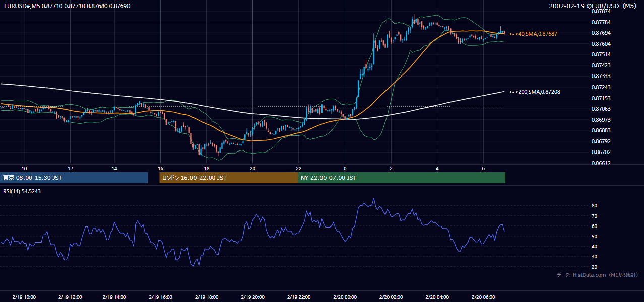
Task: Click the 2/19 16:00 time label
Action: tap(160, 297)
